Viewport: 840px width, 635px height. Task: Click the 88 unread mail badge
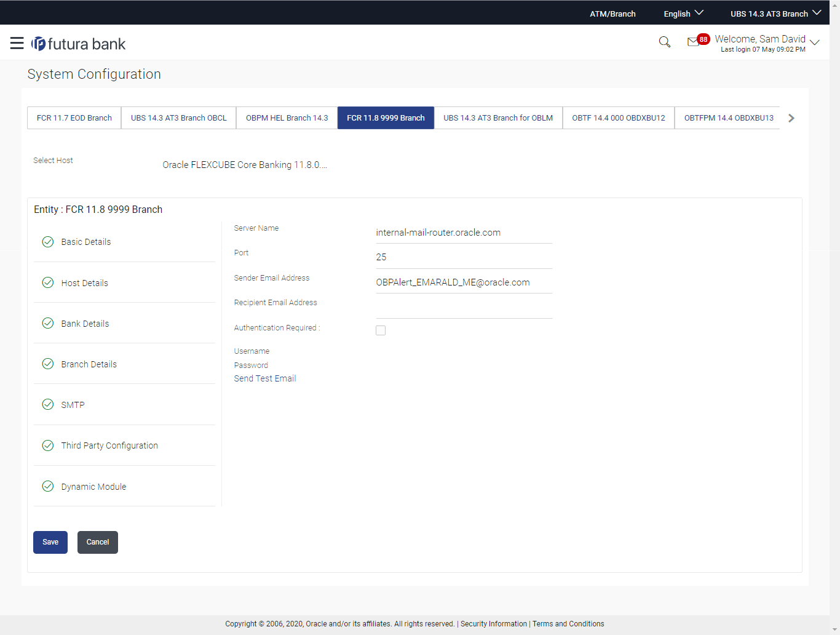tap(703, 39)
